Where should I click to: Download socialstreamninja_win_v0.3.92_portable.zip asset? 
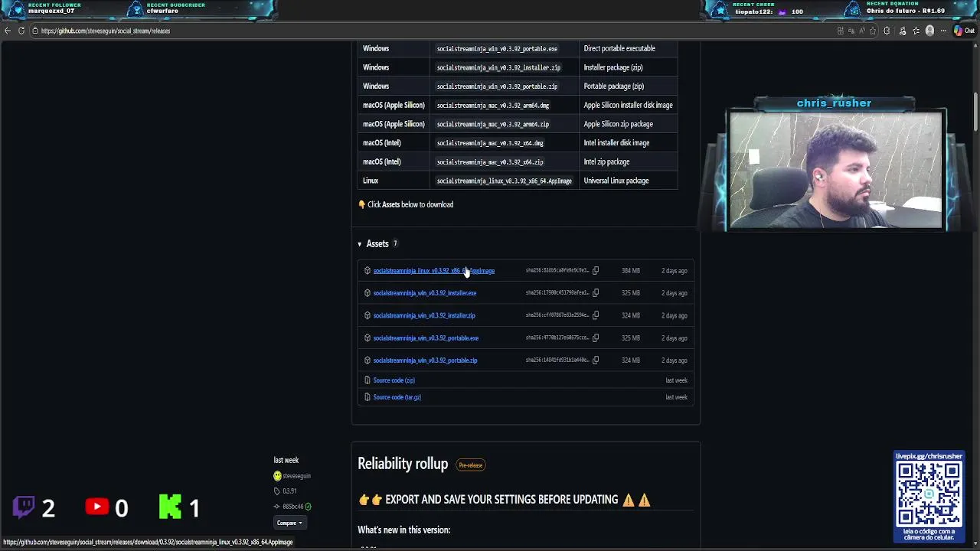pyautogui.click(x=425, y=360)
